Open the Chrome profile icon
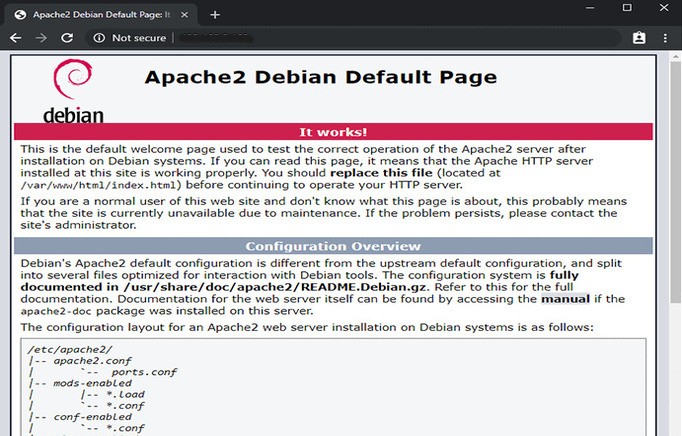The image size is (682, 436). 639,38
